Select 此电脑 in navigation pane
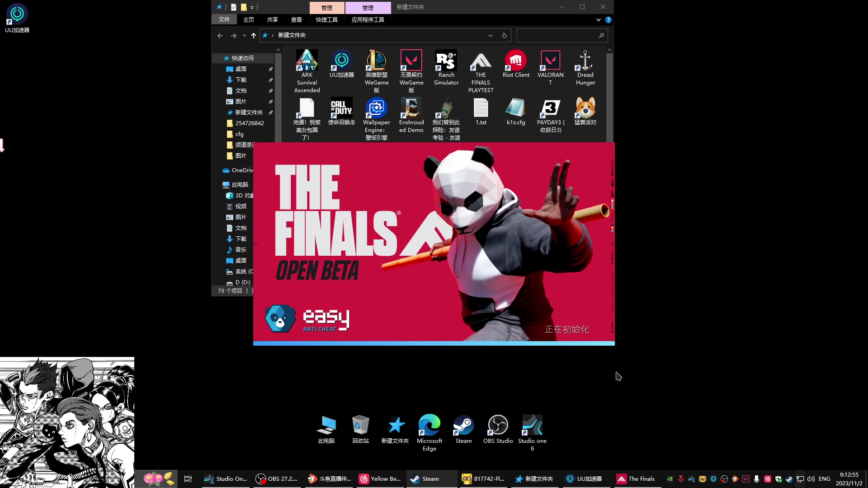Viewport: 868px width, 488px height. tap(240, 184)
